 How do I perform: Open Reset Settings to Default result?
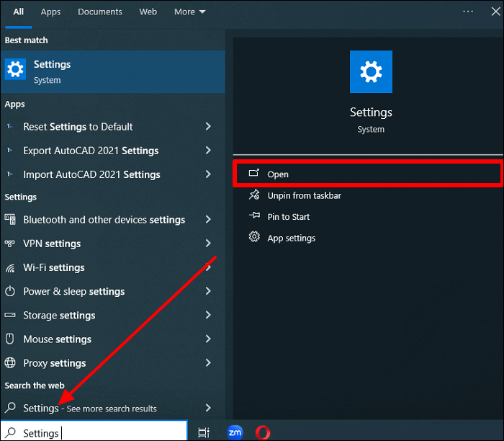tap(113, 126)
